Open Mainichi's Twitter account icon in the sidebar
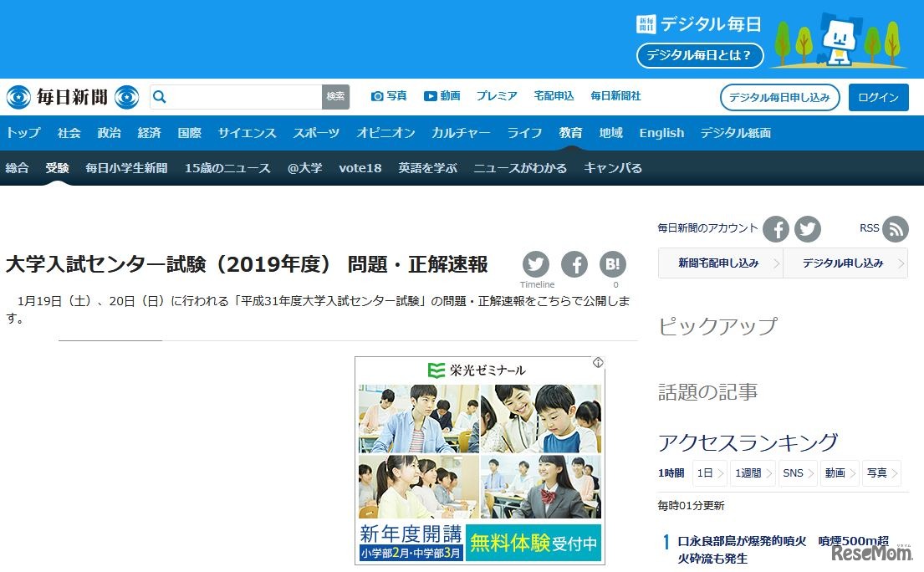 click(x=807, y=228)
